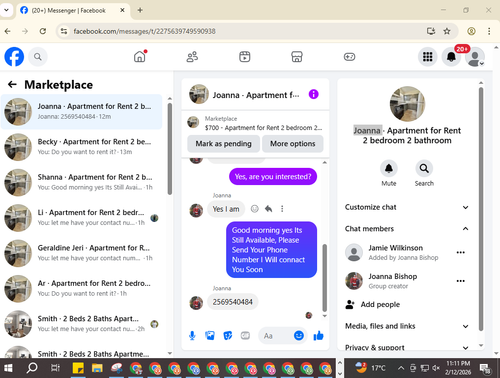
Task: Open File Explorer from the taskbar
Action: [x=97, y=368]
